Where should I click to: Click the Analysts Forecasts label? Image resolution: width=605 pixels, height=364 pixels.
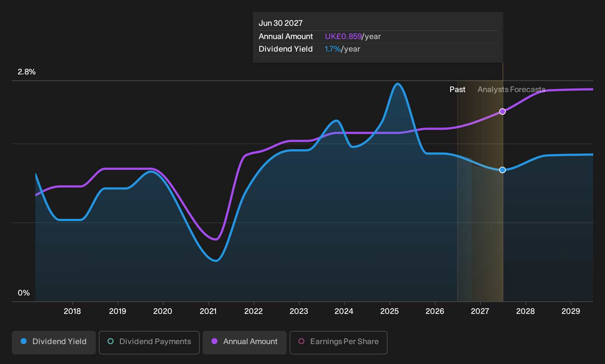[511, 90]
